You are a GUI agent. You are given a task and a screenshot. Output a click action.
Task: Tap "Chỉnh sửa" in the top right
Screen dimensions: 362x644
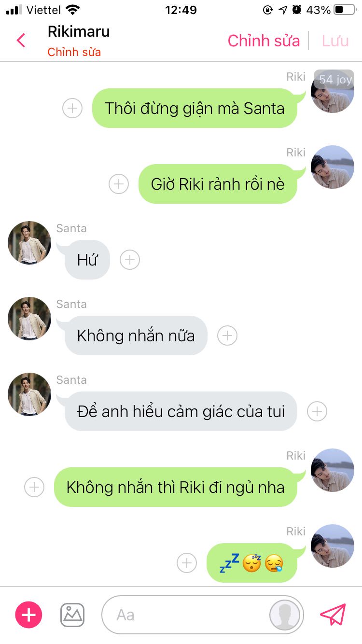(x=264, y=41)
